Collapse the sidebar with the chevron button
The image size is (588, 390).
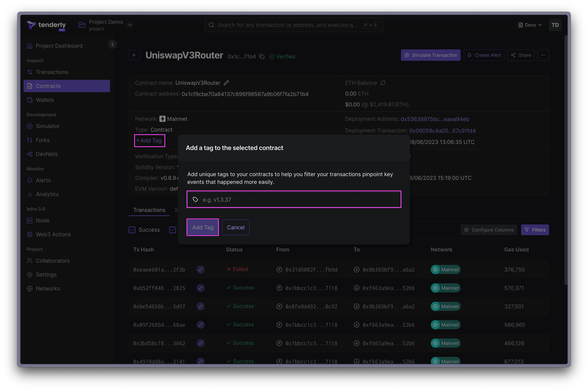click(x=112, y=44)
